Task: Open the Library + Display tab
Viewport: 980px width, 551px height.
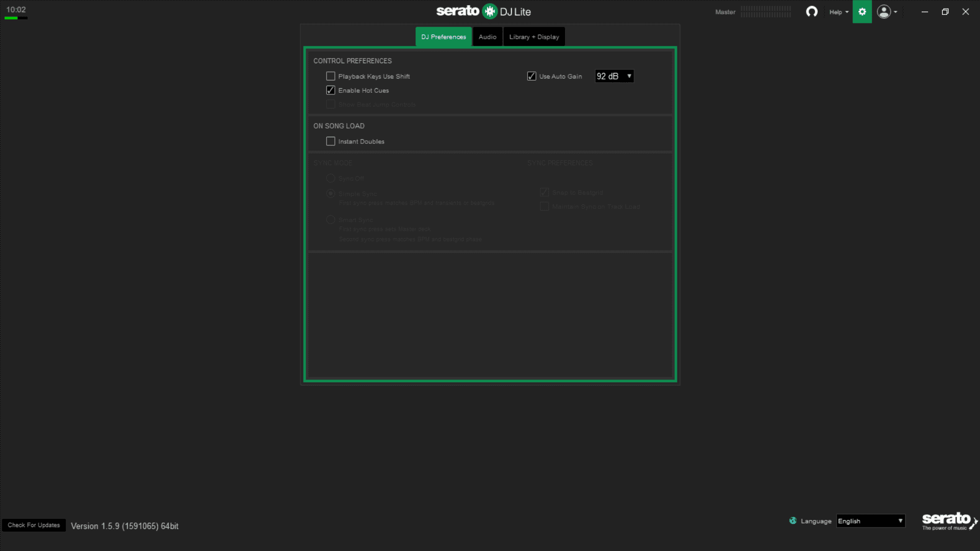Action: click(534, 37)
